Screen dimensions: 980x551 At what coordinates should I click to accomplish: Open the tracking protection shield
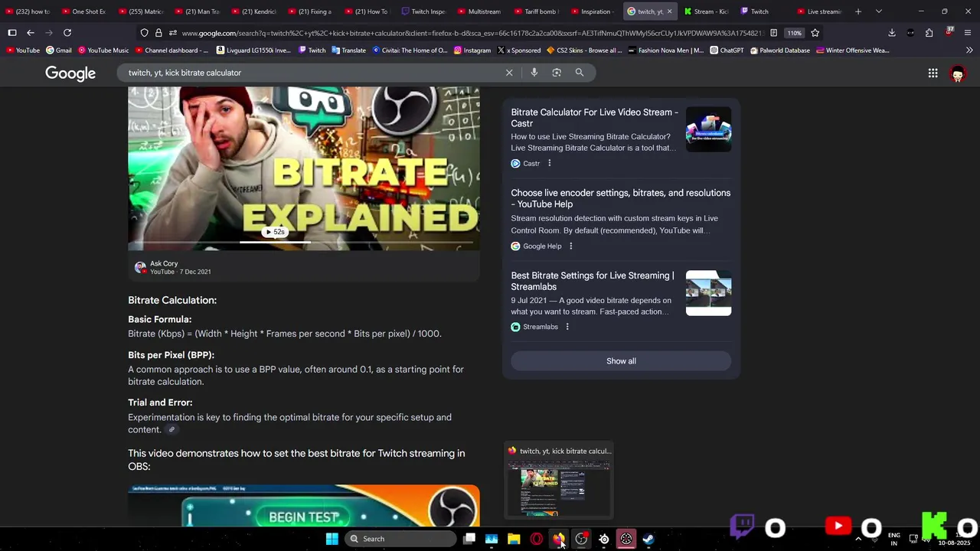pos(144,33)
